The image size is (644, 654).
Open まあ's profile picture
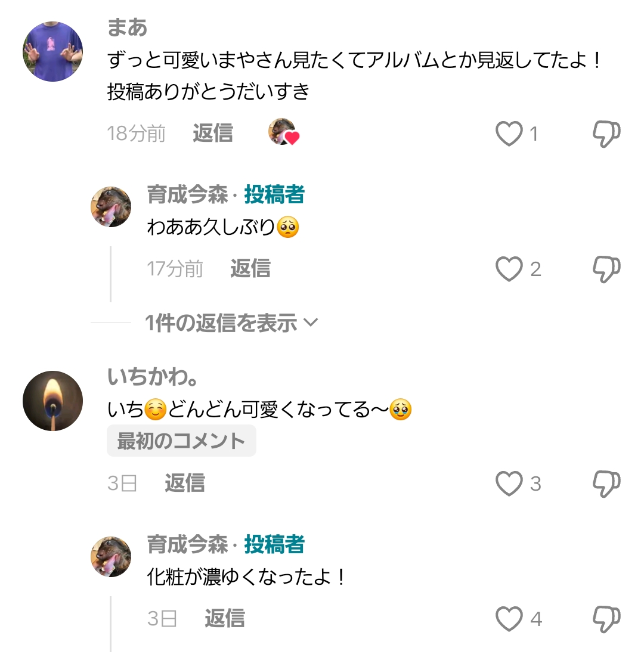click(52, 51)
